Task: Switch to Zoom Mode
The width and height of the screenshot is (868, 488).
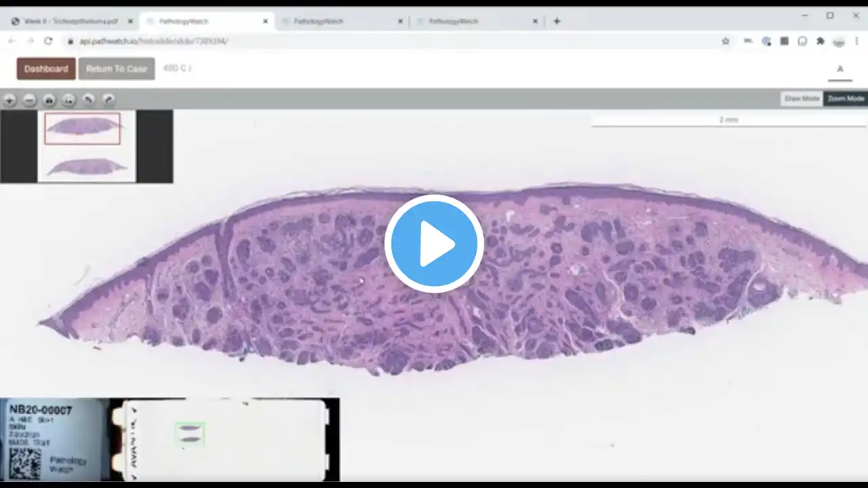Action: click(846, 99)
